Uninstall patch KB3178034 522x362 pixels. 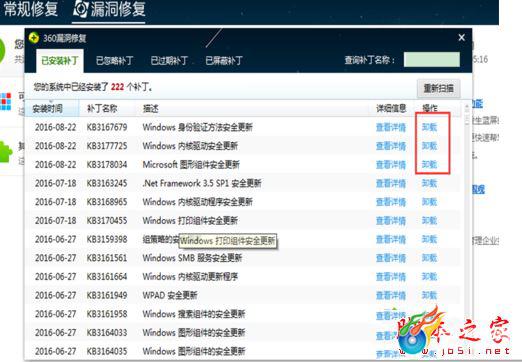(429, 165)
